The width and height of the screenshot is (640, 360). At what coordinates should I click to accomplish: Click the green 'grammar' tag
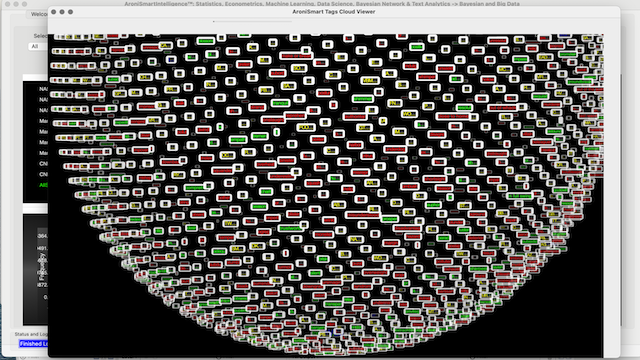coord(363,99)
